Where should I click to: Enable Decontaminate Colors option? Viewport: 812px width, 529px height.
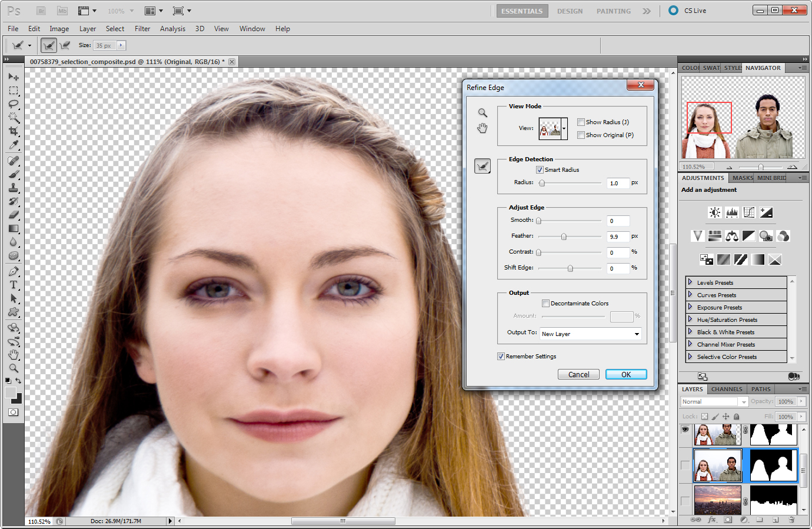coord(545,304)
